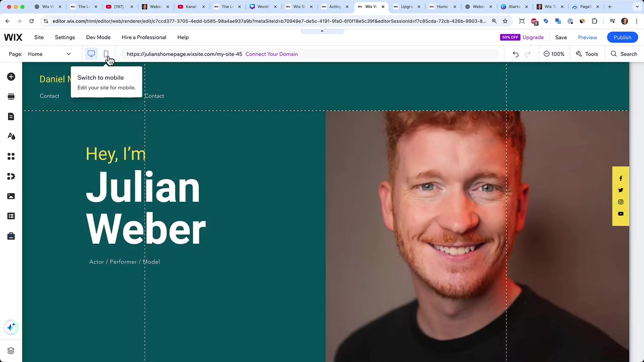Click the YouTube icon in the social bar
Viewport: 644px width, 362px height.
coord(620,214)
